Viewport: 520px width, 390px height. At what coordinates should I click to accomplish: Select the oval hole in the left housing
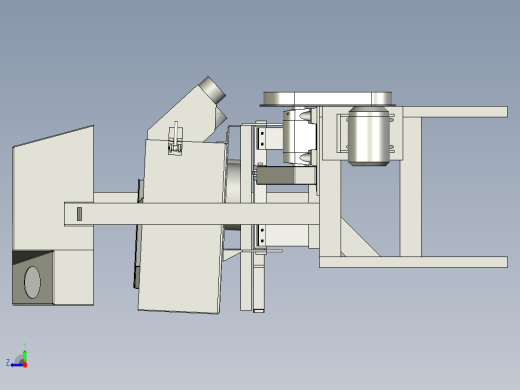pyautogui.click(x=32, y=282)
